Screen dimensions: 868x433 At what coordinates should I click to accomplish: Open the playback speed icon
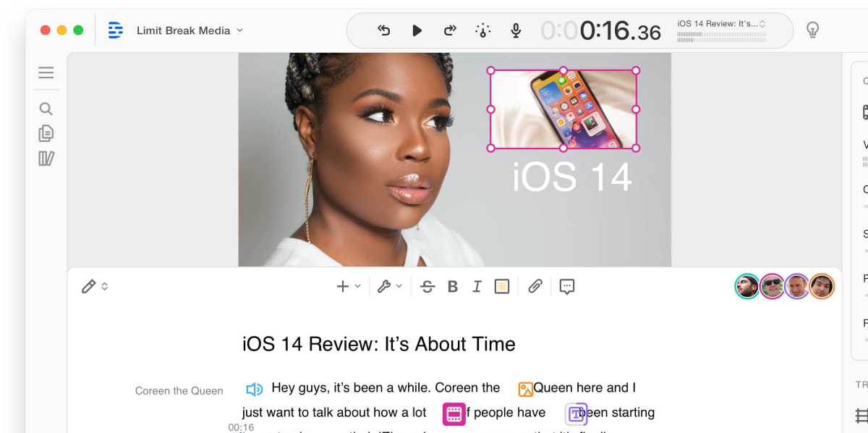click(482, 30)
